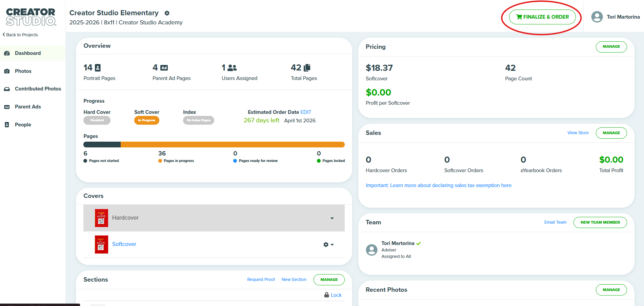Click the Total Profit $0.00 value
The image size is (644, 306).
(x=611, y=160)
